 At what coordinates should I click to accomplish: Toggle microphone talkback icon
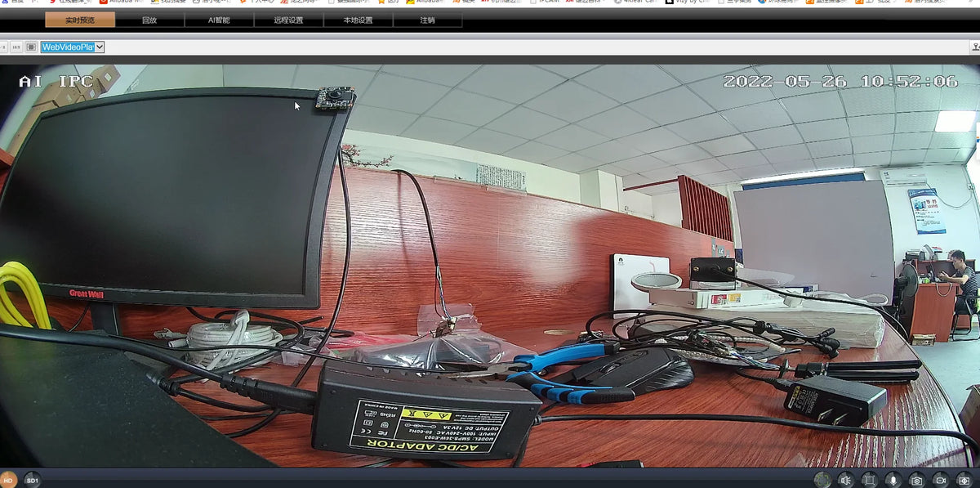893,481
